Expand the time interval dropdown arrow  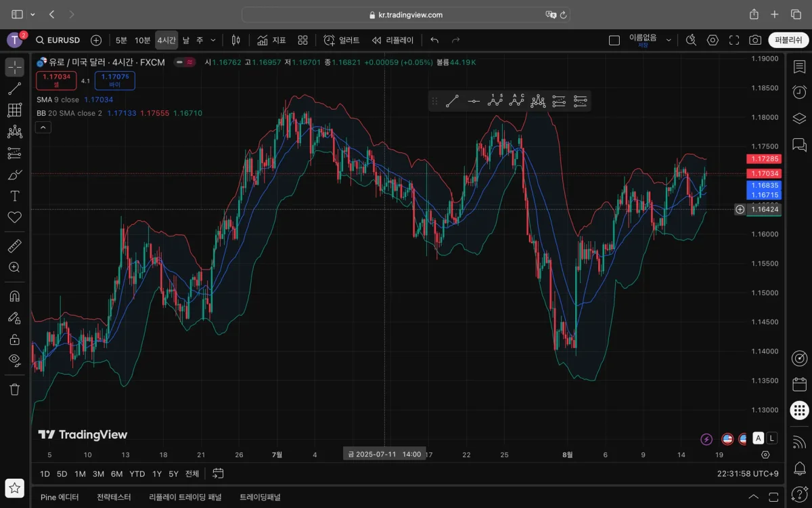click(x=213, y=41)
